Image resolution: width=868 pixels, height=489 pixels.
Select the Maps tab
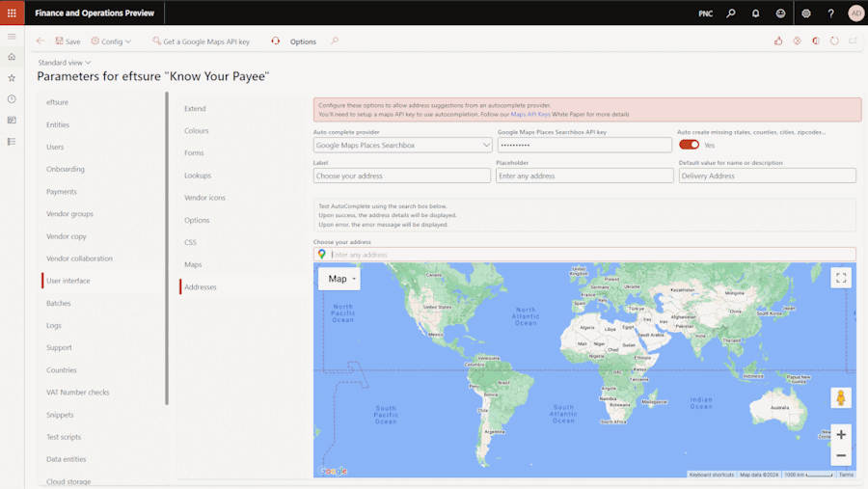click(x=193, y=264)
